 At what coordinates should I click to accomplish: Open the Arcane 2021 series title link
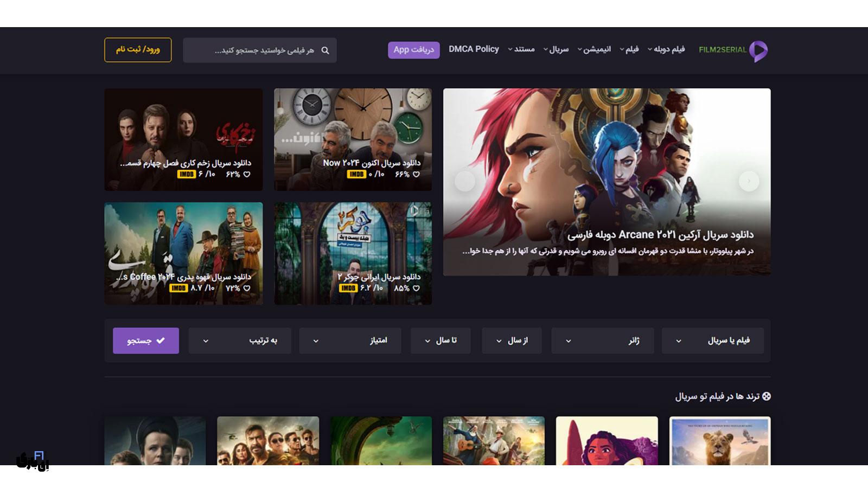(660, 235)
